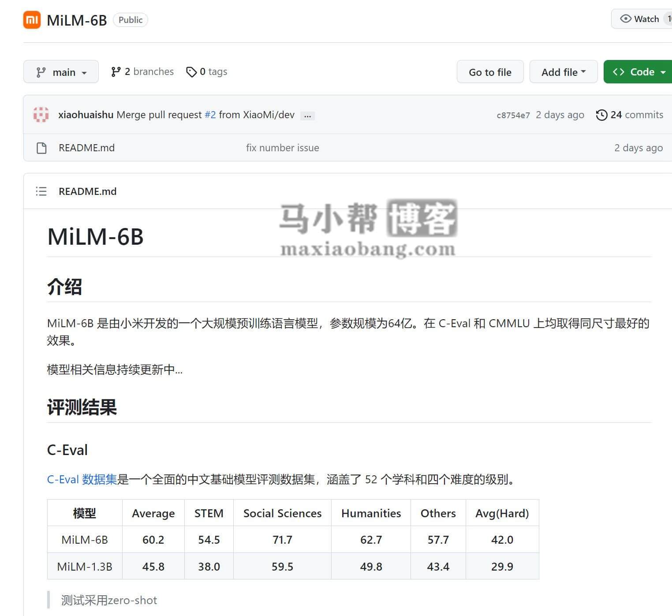Click the tags icon showing 0 tags
This screenshot has height=616, width=672.
pos(192,71)
